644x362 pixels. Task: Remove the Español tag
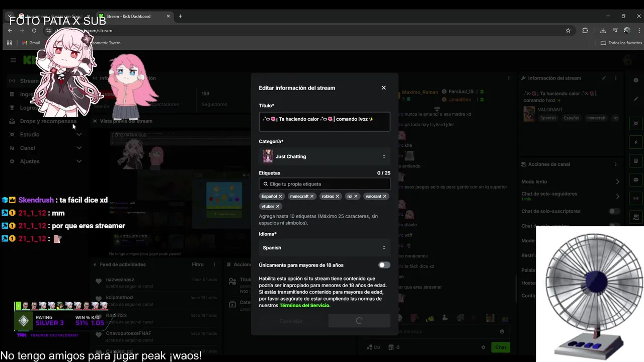tap(280, 197)
